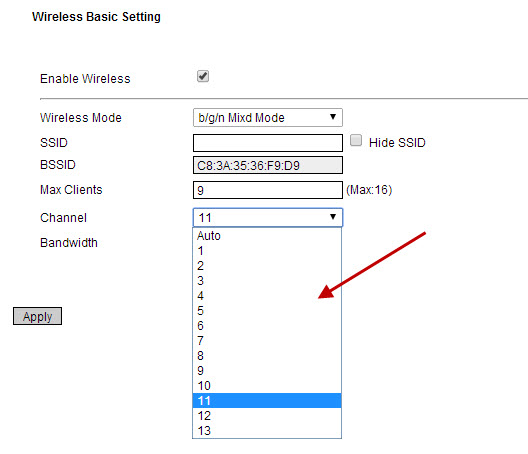Viewport: 528px width, 454px height.
Task: Choose channel 1 from the list
Action: point(267,251)
